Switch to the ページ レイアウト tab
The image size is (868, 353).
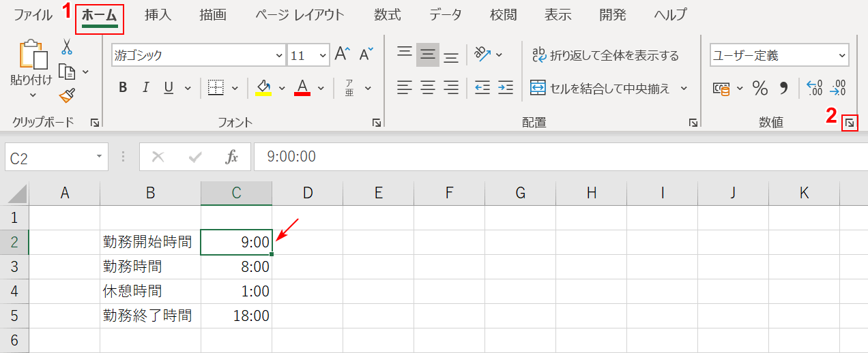[x=300, y=14]
